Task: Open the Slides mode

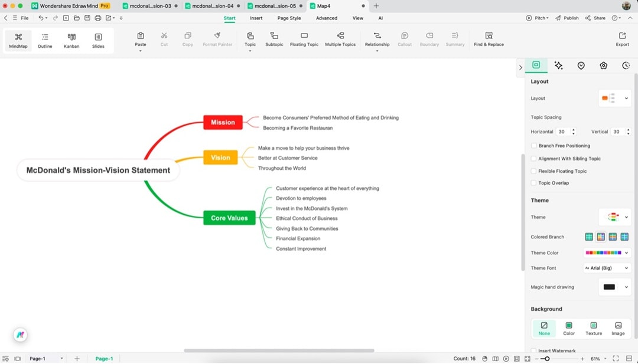Action: pyautogui.click(x=98, y=40)
